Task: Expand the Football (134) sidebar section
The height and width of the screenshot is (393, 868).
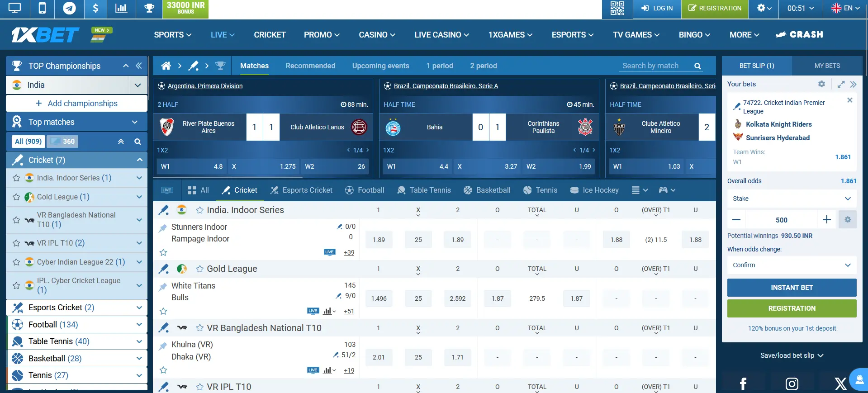Action: [139, 325]
